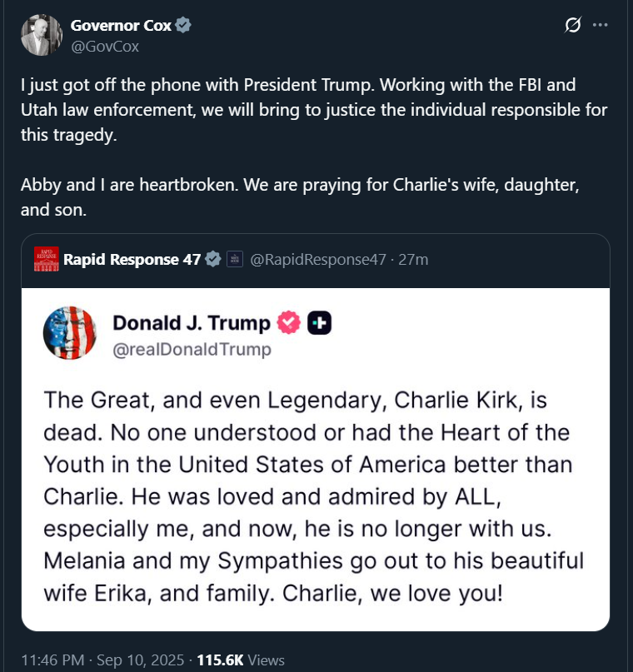Open the @GovCox handle link
The width and height of the screenshot is (633, 672).
click(105, 47)
